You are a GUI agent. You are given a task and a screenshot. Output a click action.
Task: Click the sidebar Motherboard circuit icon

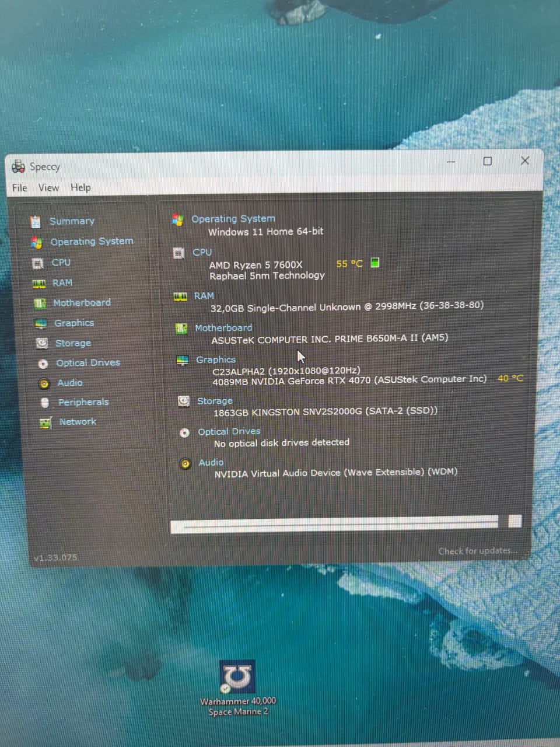click(x=40, y=303)
